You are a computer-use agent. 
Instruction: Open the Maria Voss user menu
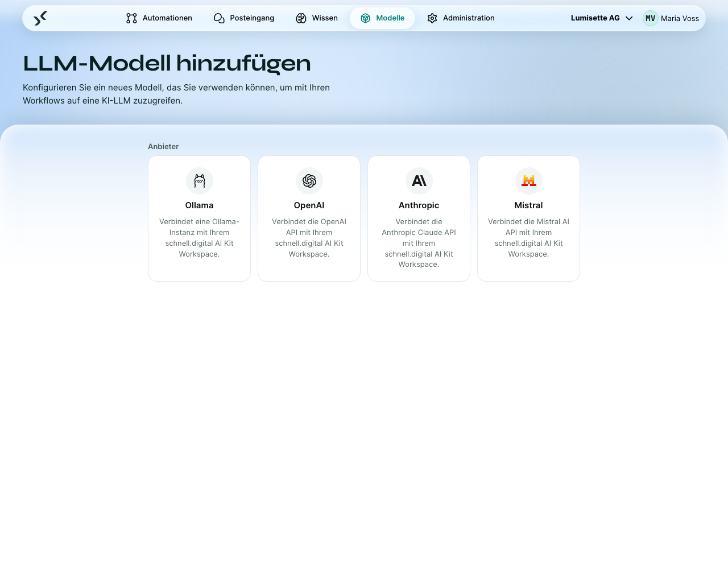point(671,18)
